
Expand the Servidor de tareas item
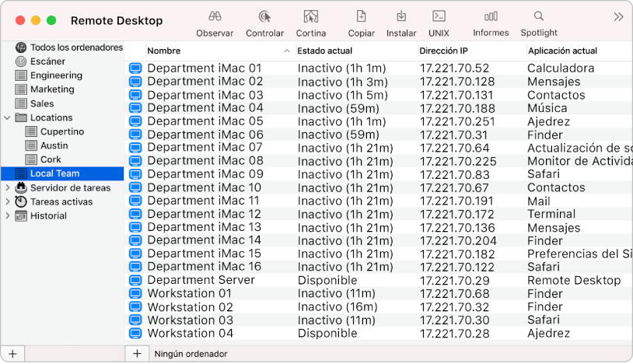point(7,187)
